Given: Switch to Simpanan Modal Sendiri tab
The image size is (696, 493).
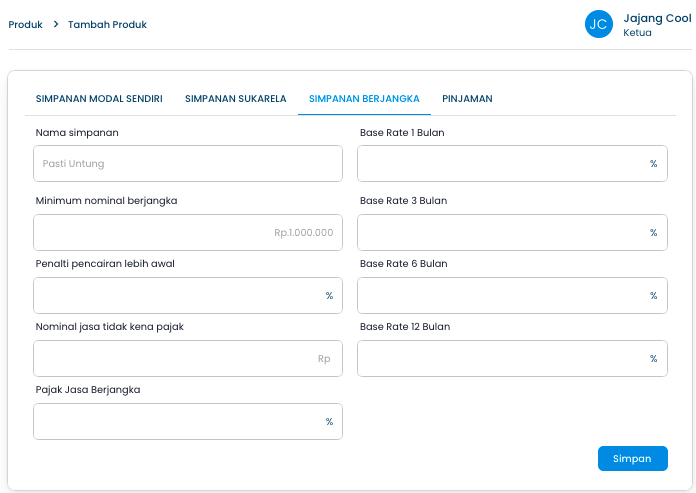Looking at the screenshot, I should [100, 99].
